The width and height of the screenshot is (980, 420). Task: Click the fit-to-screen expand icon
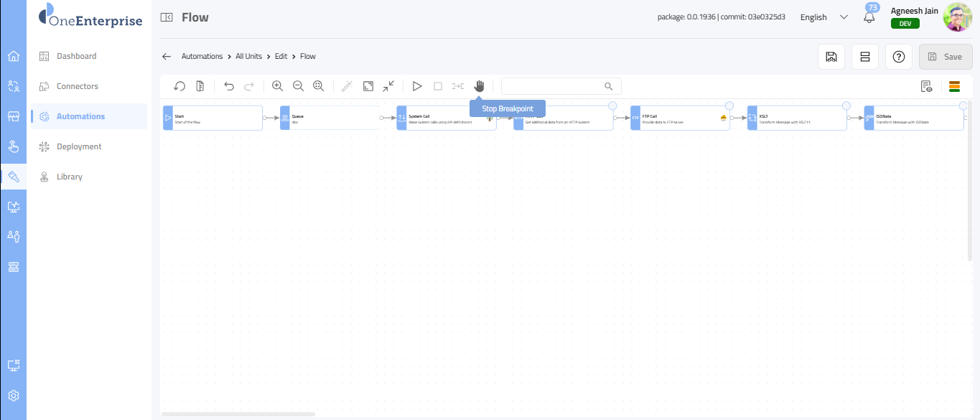click(x=368, y=86)
